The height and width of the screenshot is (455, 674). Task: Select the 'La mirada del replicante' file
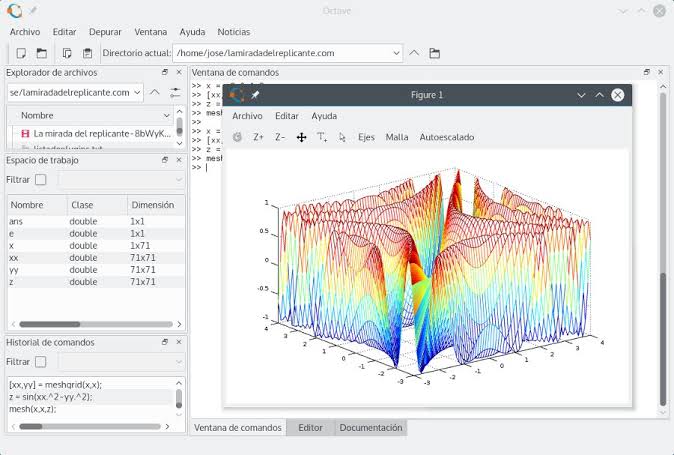click(95, 134)
